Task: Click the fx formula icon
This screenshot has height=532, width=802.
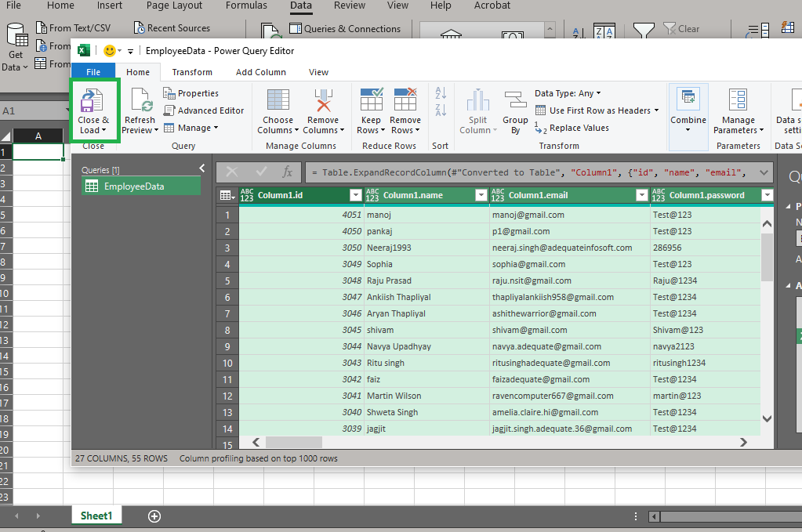Action: (x=288, y=172)
